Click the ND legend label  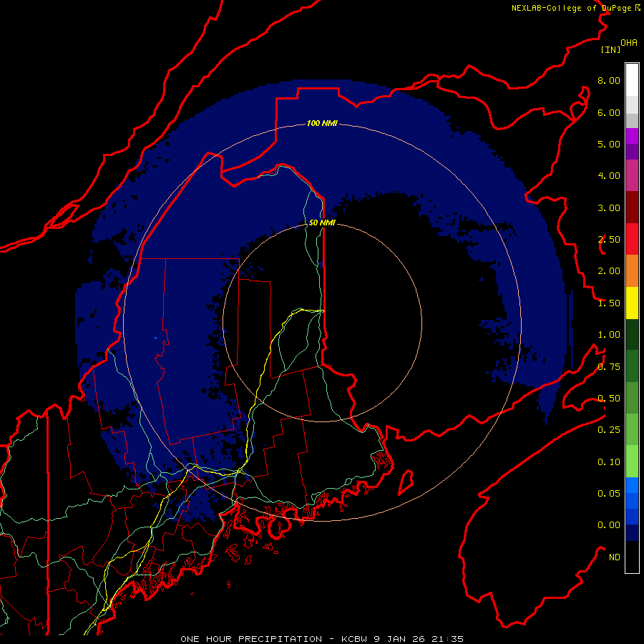tap(615, 557)
